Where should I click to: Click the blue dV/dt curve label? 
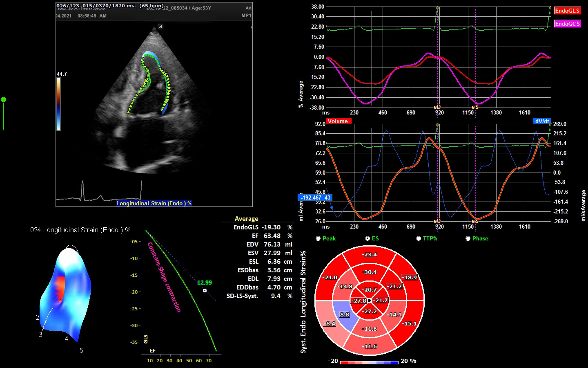542,121
